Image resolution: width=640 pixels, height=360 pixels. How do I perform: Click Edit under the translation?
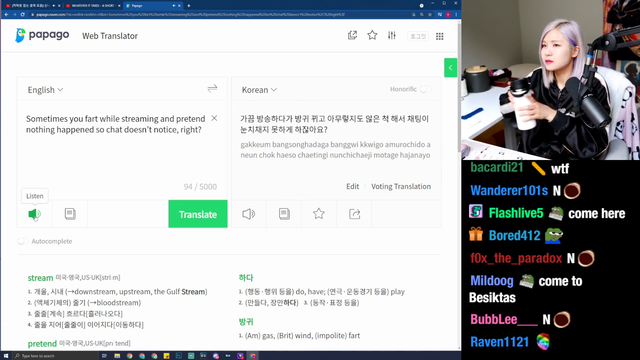[x=353, y=187]
